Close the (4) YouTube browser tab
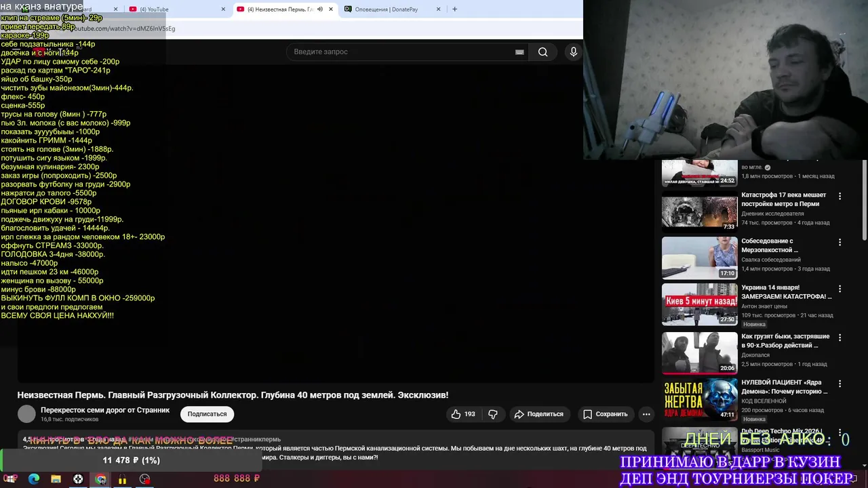Viewport: 868px width, 488px height. tap(224, 9)
